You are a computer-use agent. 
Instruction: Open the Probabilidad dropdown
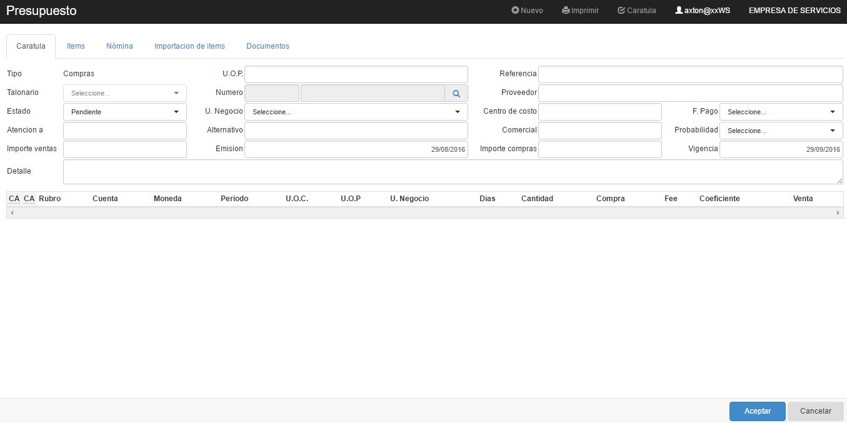pyautogui.click(x=781, y=131)
